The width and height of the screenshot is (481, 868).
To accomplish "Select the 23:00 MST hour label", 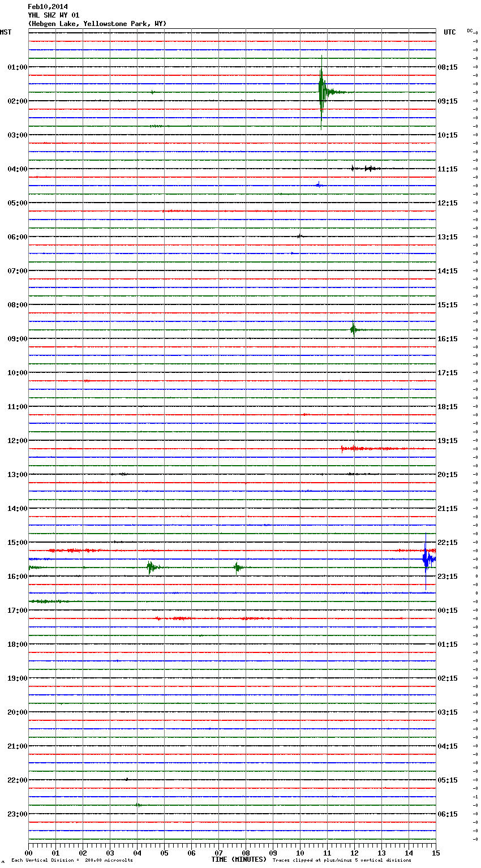I will click(18, 814).
